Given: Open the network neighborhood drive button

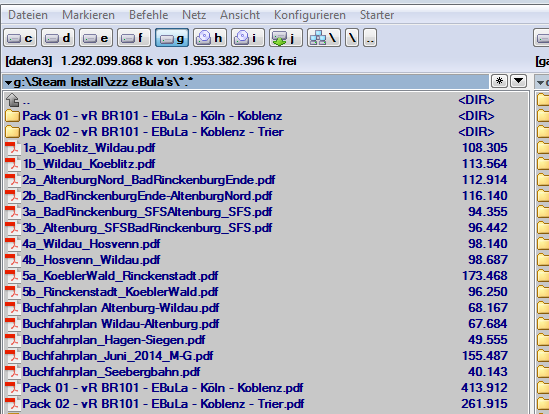Looking at the screenshot, I should click(324, 38).
